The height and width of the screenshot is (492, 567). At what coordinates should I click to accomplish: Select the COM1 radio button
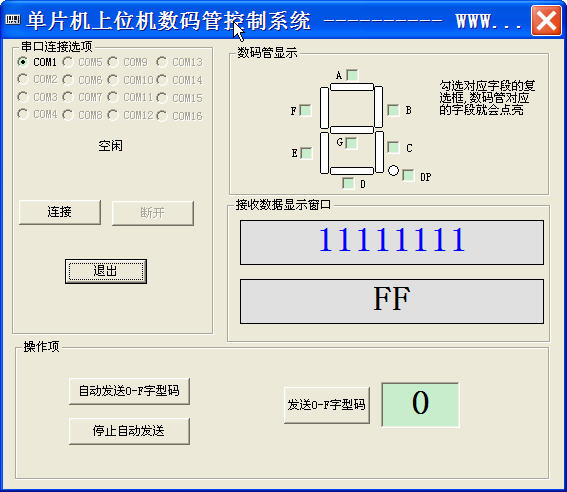tap(23, 62)
